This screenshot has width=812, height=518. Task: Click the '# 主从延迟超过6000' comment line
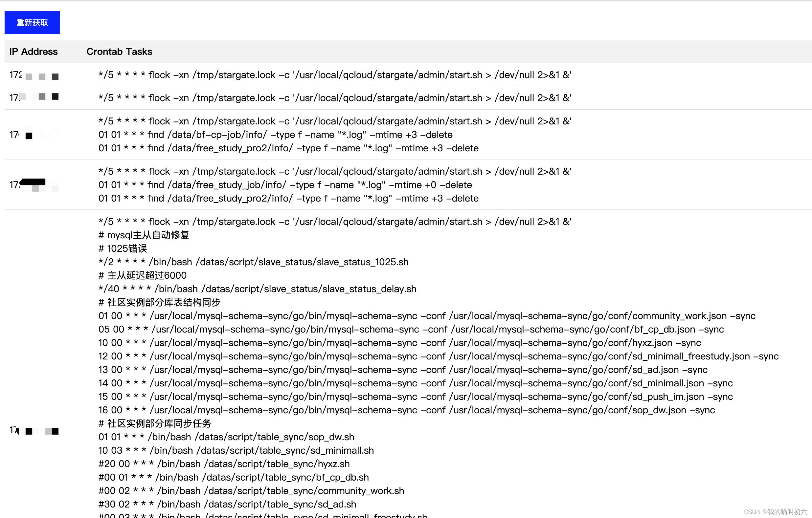click(x=142, y=275)
